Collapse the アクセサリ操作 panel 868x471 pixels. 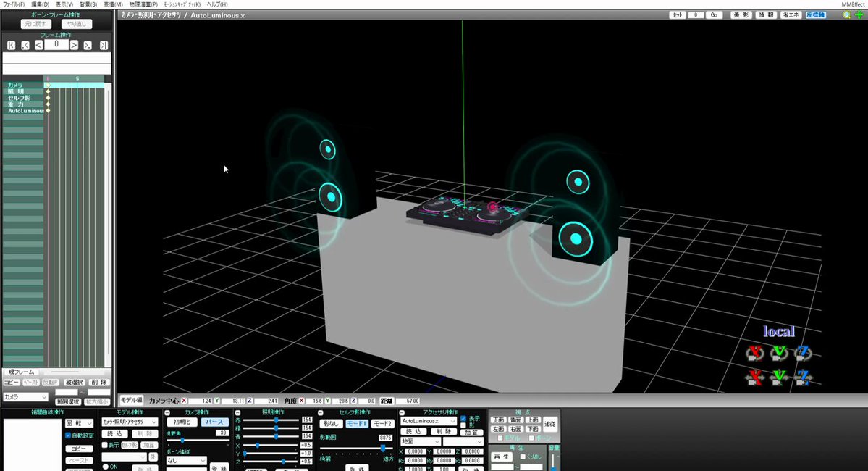(401, 413)
